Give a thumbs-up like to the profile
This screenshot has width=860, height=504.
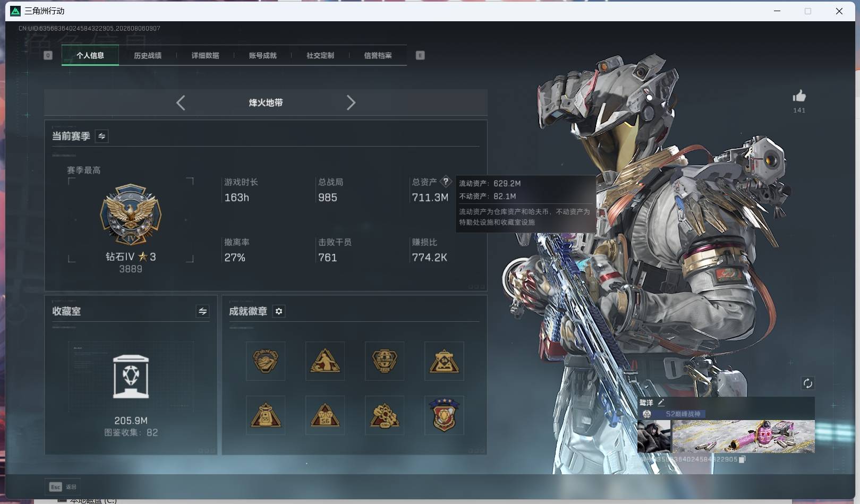tap(799, 96)
